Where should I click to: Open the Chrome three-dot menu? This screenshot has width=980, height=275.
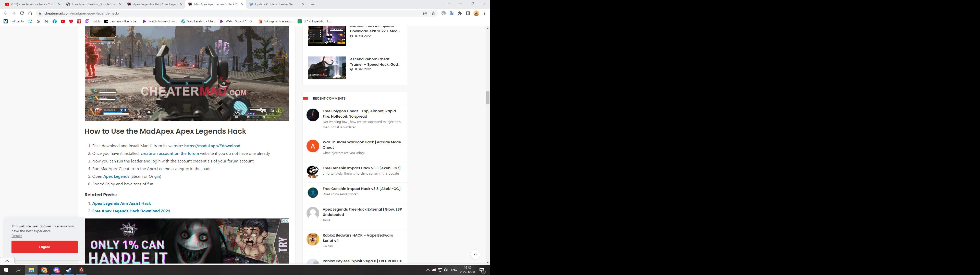point(484,13)
